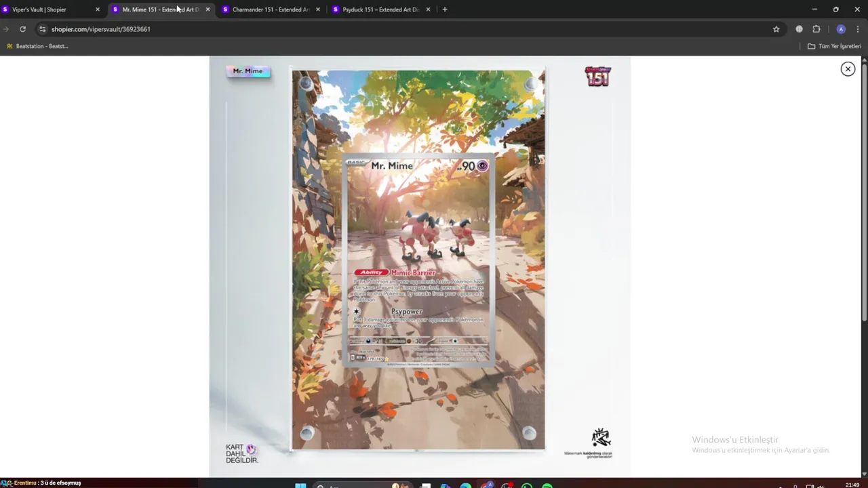The image size is (868, 488).
Task: Click the address bar URL shopier.com/vipersvault/36923661
Action: [x=101, y=29]
